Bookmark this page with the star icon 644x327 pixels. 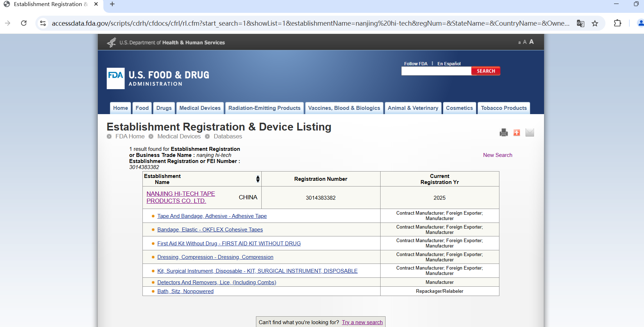point(595,24)
